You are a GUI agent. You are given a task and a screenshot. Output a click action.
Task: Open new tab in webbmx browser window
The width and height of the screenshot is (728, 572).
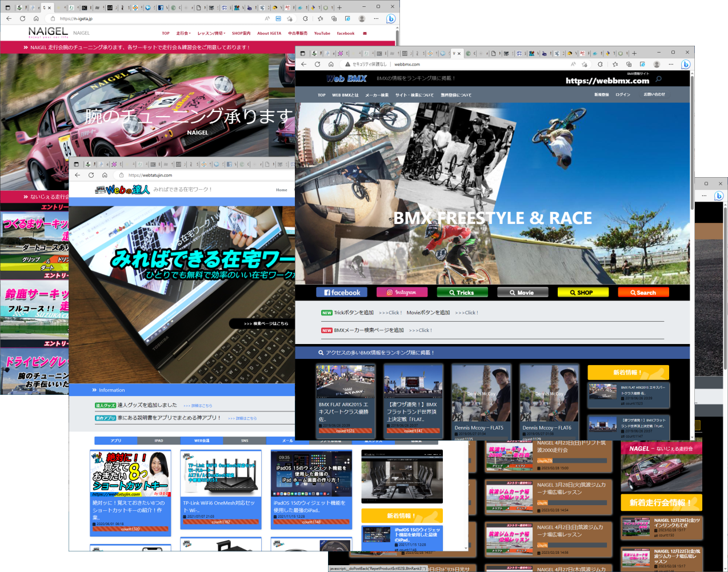pyautogui.click(x=634, y=53)
